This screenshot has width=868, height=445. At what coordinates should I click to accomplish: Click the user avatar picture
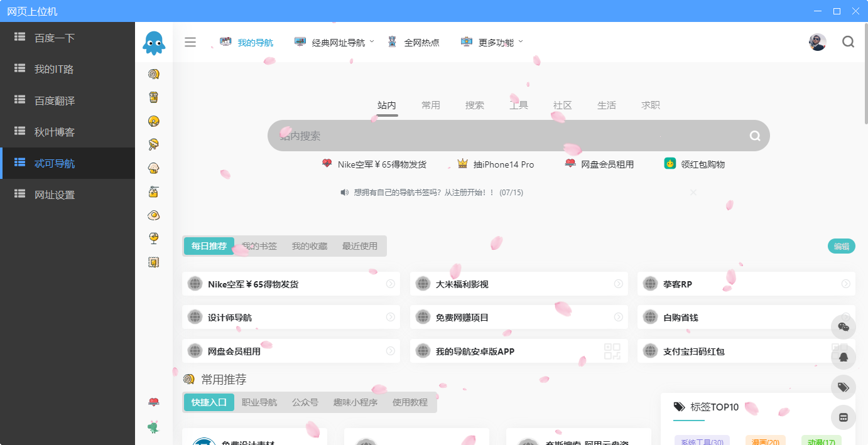[x=817, y=42]
